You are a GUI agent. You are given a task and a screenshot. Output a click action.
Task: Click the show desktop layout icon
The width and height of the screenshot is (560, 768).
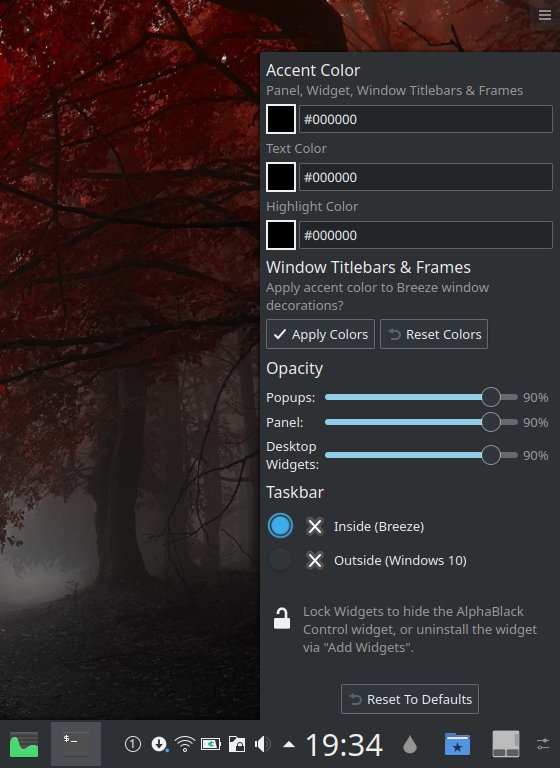506,744
